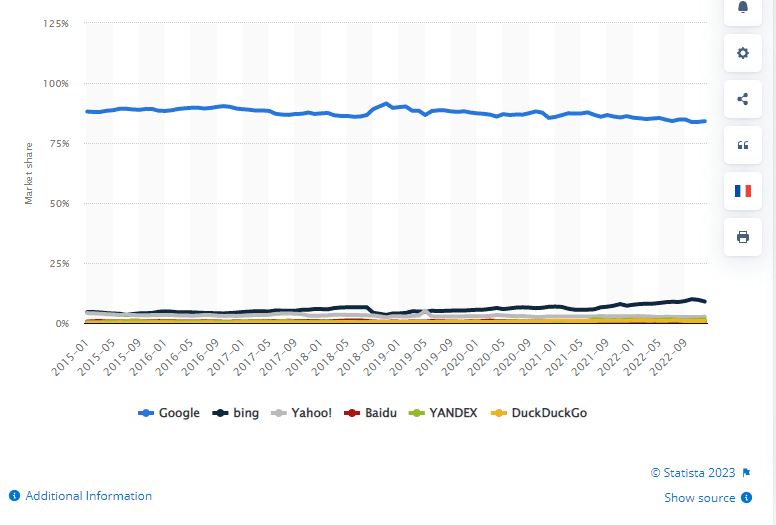Click the Google legend blue color marker
The height and width of the screenshot is (525, 776).
[145, 413]
